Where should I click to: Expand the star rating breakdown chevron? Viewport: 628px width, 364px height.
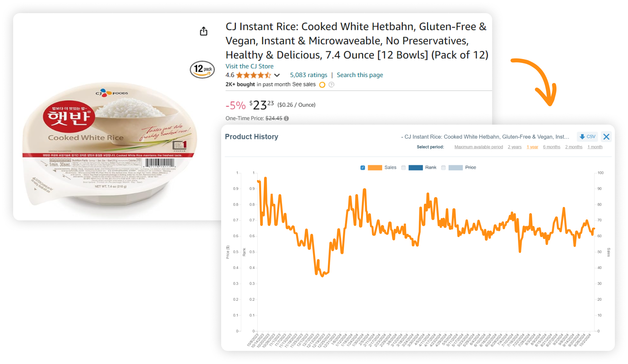277,75
